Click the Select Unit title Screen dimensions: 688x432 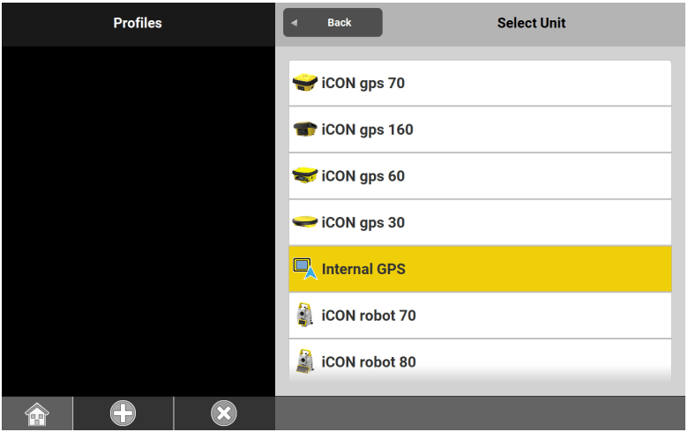point(531,23)
